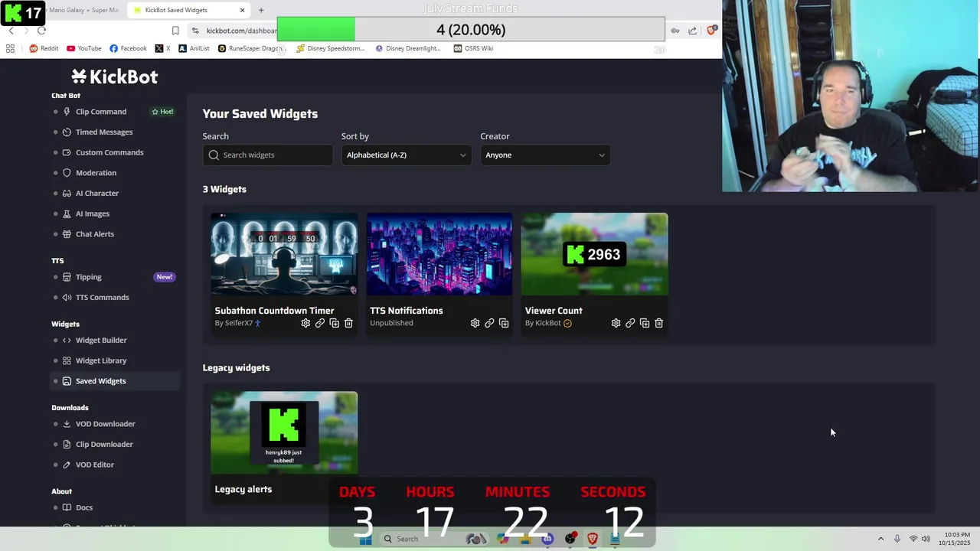Image resolution: width=980 pixels, height=551 pixels.
Task: Click the 'By SeiferX7' creator text
Action: [x=234, y=323]
